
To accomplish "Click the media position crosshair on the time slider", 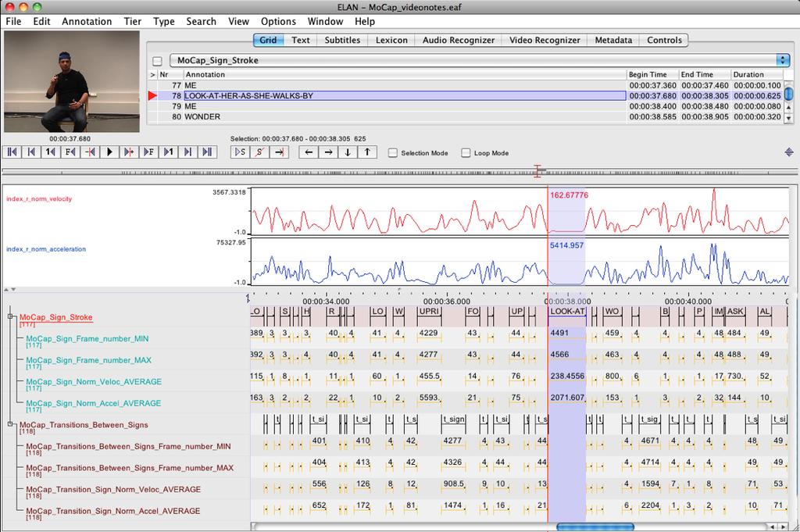I will (537, 171).
